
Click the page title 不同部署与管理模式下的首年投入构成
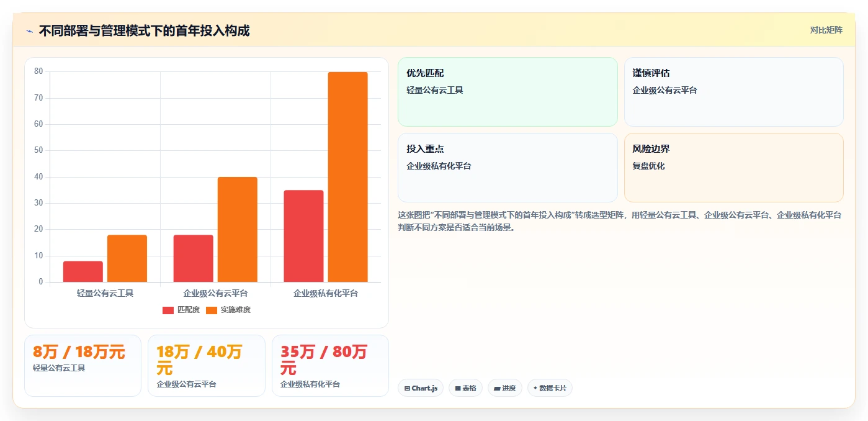(x=144, y=31)
